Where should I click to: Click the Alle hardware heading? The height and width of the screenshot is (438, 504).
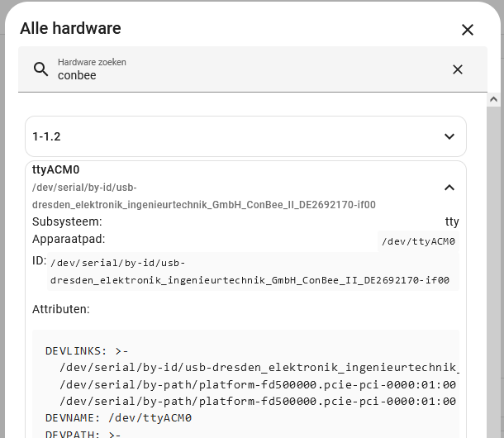click(70, 28)
